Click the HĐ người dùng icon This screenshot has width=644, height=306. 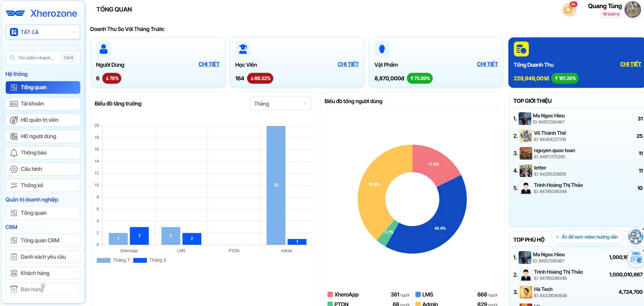point(14,136)
